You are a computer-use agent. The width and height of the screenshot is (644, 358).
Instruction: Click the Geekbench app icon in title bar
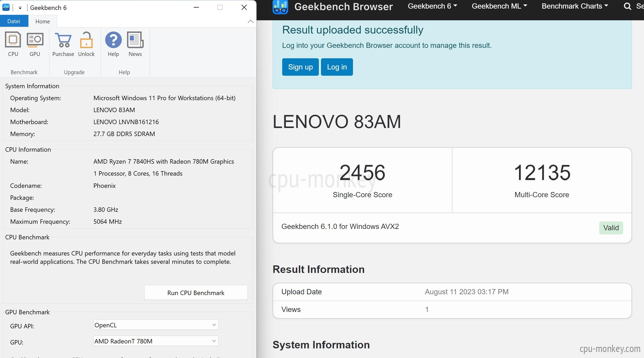(x=6, y=7)
